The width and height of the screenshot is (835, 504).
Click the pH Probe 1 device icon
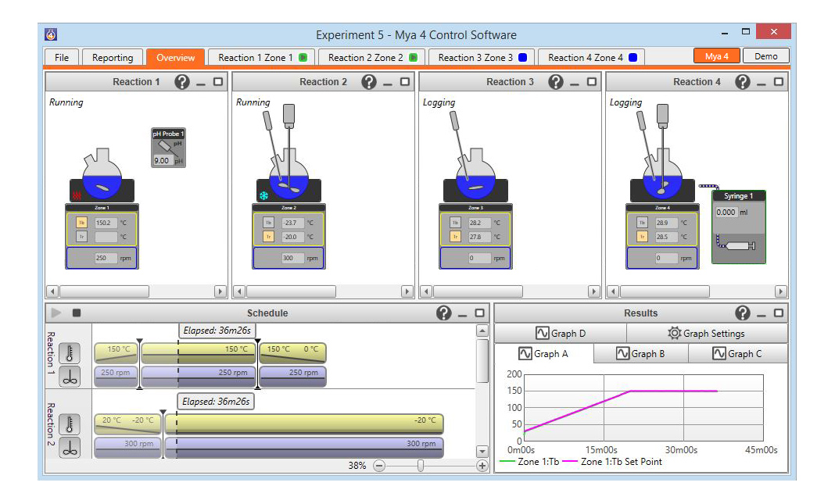[x=167, y=146]
